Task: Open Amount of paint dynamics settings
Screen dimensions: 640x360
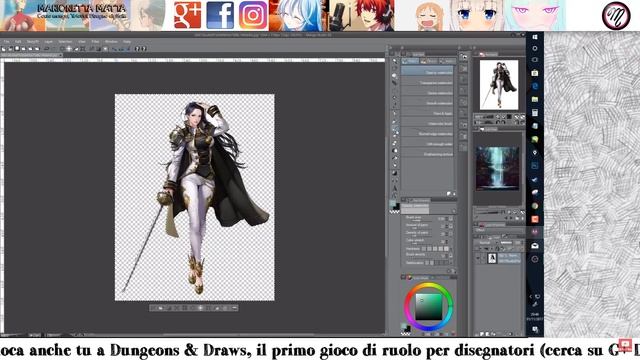Action: coord(451,226)
